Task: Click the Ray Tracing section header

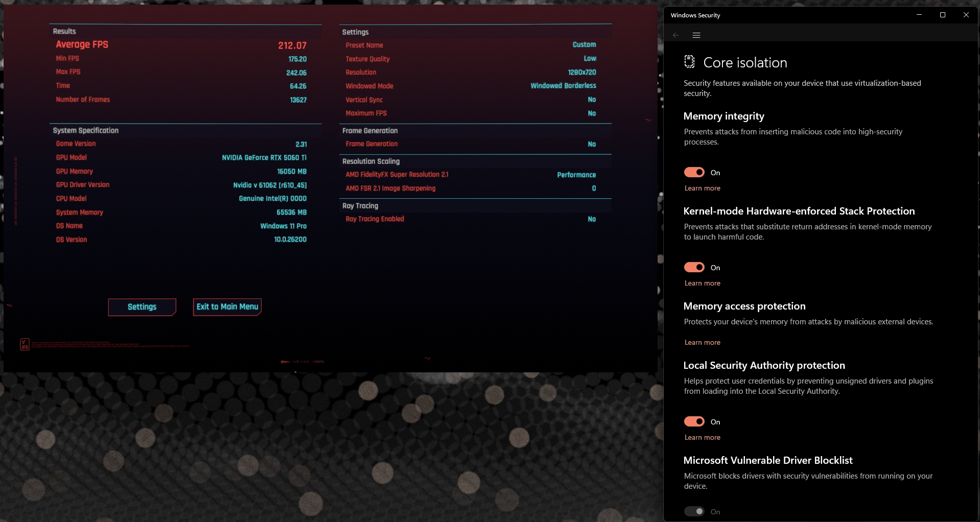Action: click(x=360, y=206)
